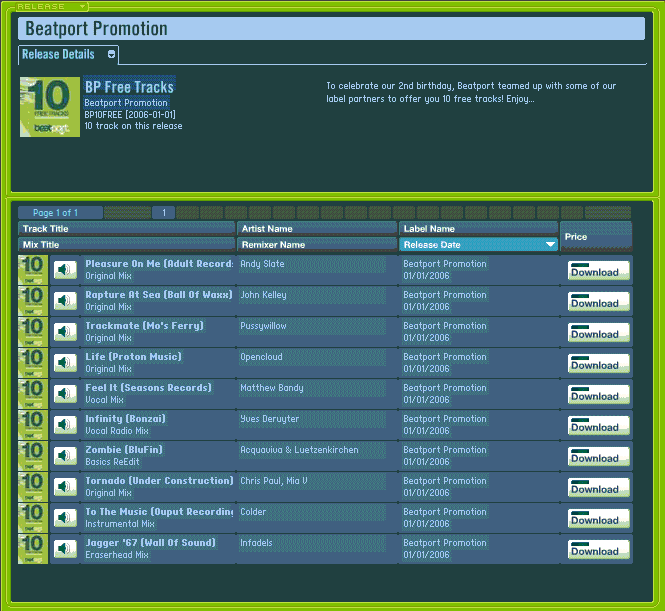Click cover thumbnail beside Life (Proton Music)
Screen dimensions: 665x611
[33, 363]
